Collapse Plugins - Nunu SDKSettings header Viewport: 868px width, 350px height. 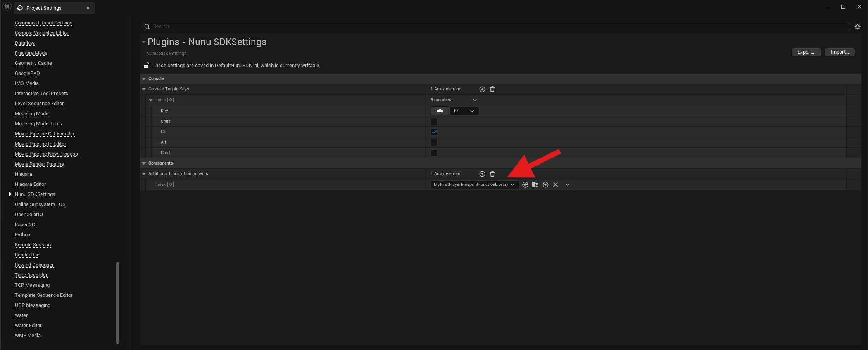[x=144, y=42]
